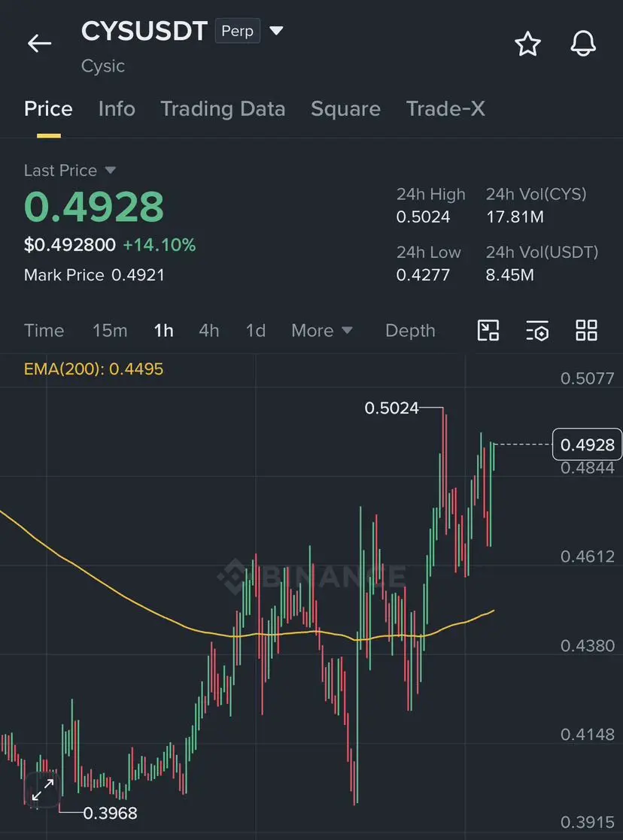Open the Trading Data tab
The width and height of the screenshot is (623, 840).
(223, 109)
